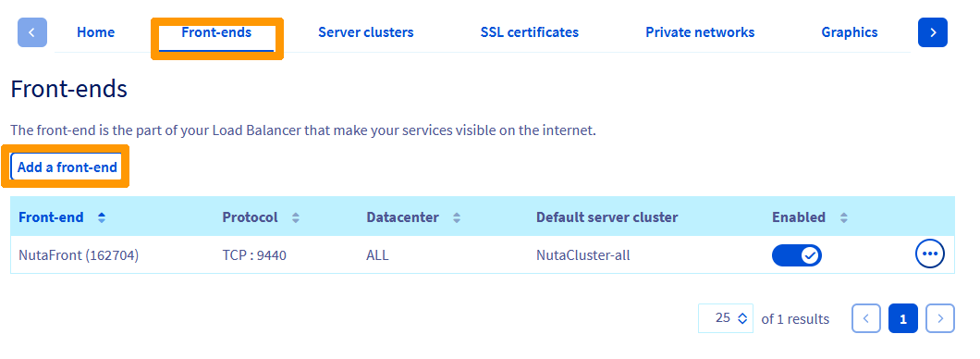The width and height of the screenshot is (980, 359).
Task: Click the Enabled column header label
Action: [799, 217]
